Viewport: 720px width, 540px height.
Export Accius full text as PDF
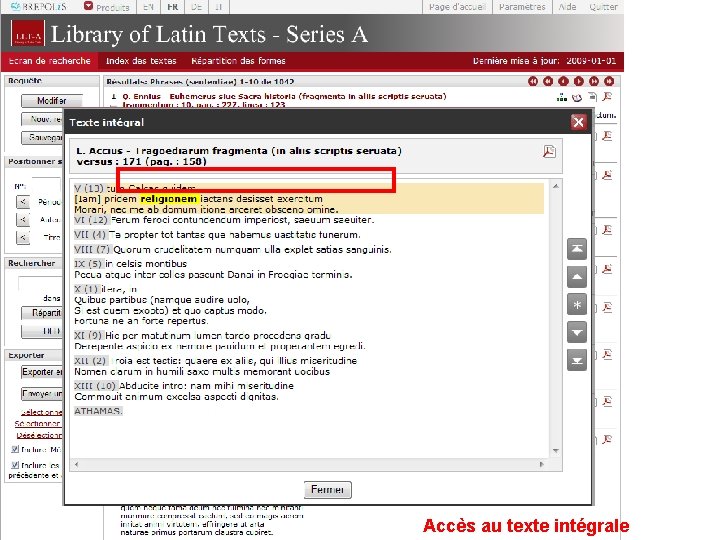point(549,152)
